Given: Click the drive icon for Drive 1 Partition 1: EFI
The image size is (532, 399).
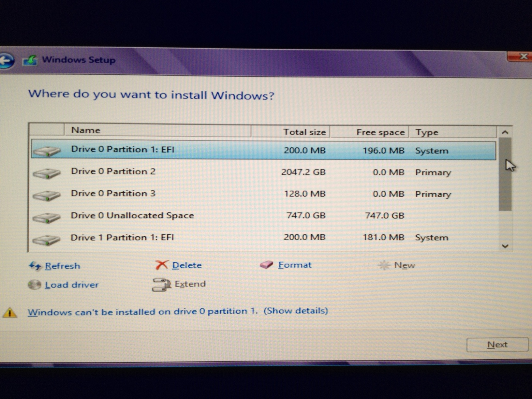Looking at the screenshot, I should click(47, 240).
